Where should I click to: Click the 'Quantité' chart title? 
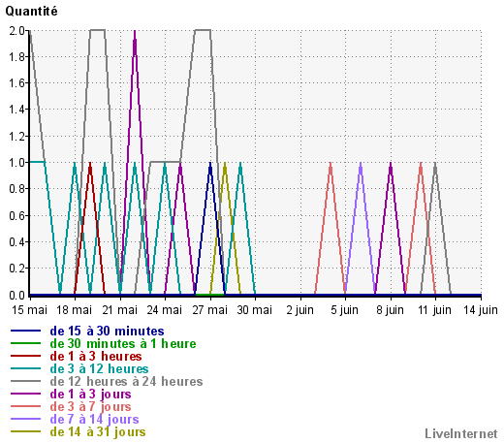tap(31, 12)
